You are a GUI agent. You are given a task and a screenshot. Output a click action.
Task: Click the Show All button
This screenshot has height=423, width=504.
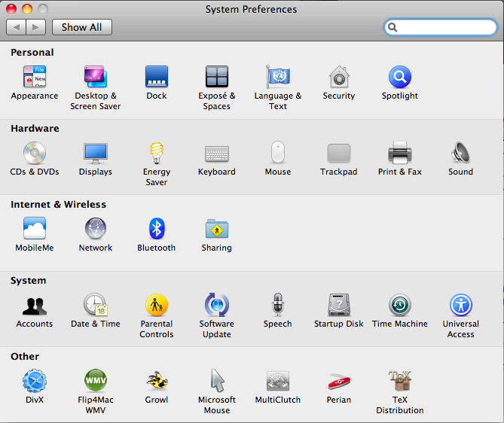[x=82, y=27]
